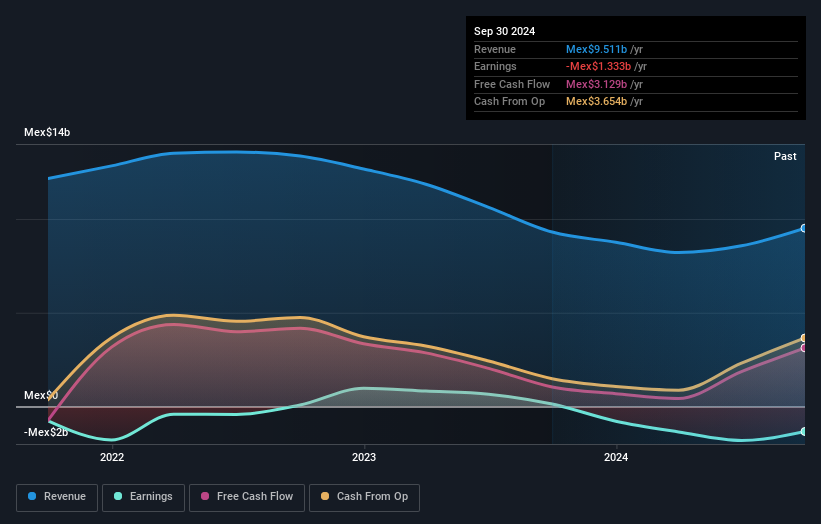821x524 pixels.
Task: Toggle the Free Cash Flow legend button
Action: point(247,497)
